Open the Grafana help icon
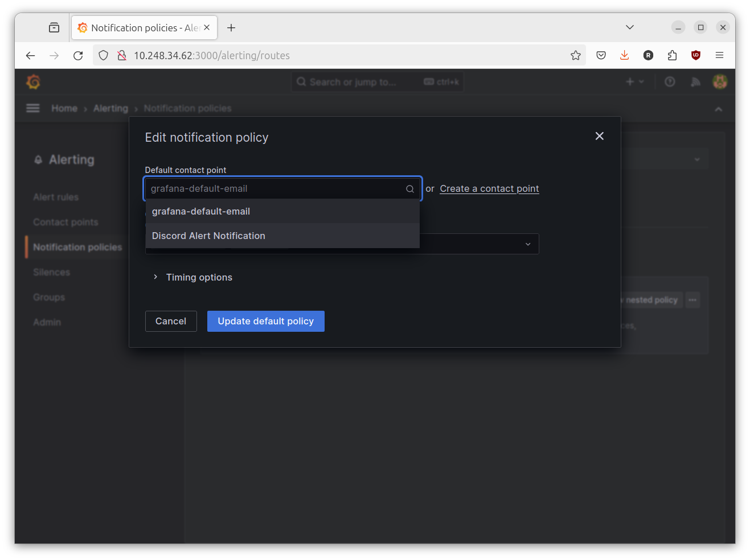 [x=670, y=82]
